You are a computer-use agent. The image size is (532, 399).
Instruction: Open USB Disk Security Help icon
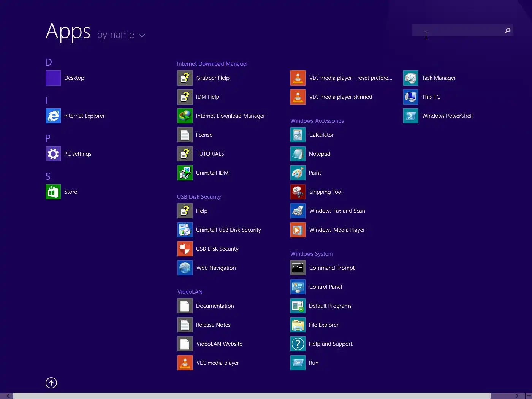point(185,211)
